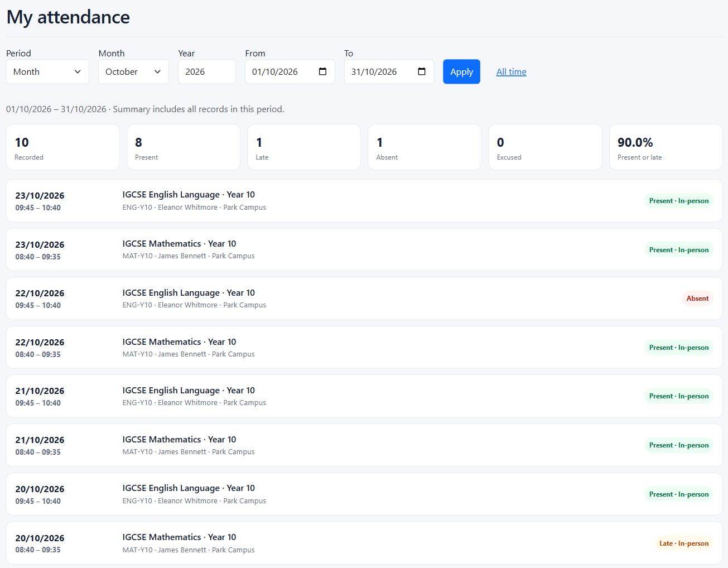Screen dimensions: 728x568
Task: Open the Period dropdown
Action: (x=47, y=71)
